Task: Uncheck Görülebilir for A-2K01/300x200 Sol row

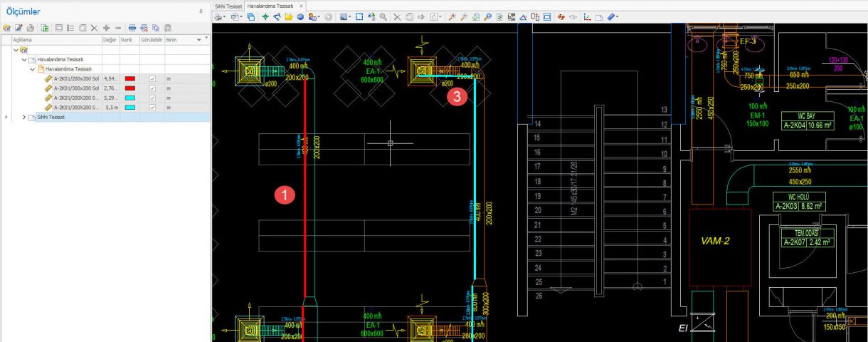Action: point(152,88)
